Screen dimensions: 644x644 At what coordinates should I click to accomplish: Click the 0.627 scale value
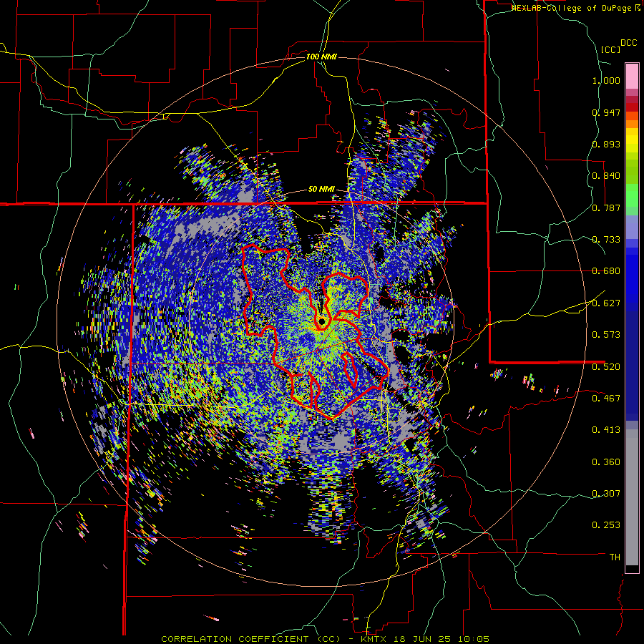click(606, 303)
